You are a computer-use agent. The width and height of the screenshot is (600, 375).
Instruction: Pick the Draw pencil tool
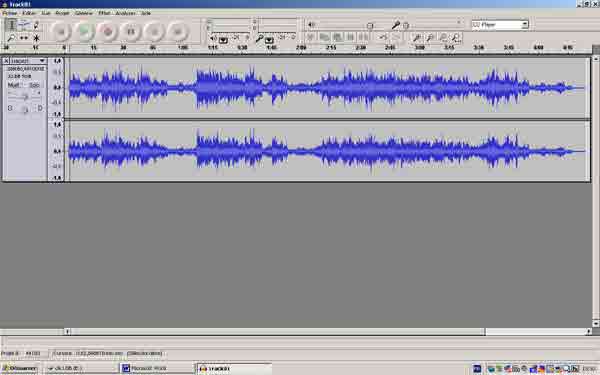(36, 25)
